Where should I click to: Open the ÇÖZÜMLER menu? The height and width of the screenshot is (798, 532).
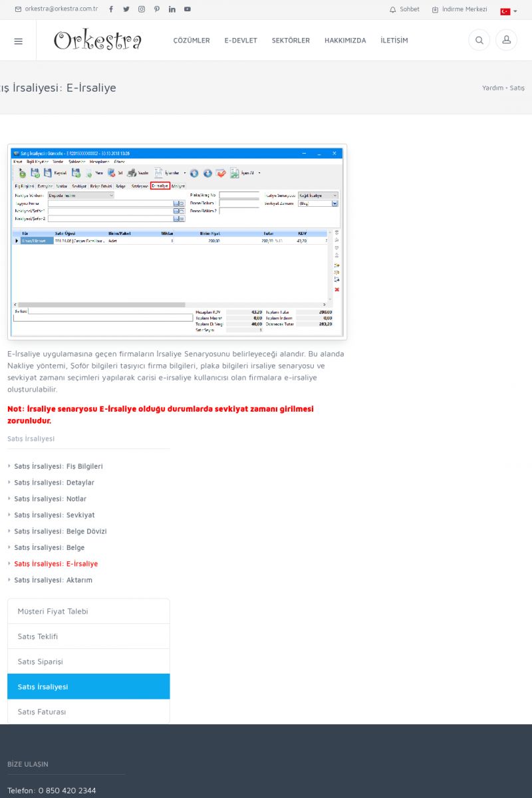click(x=192, y=41)
